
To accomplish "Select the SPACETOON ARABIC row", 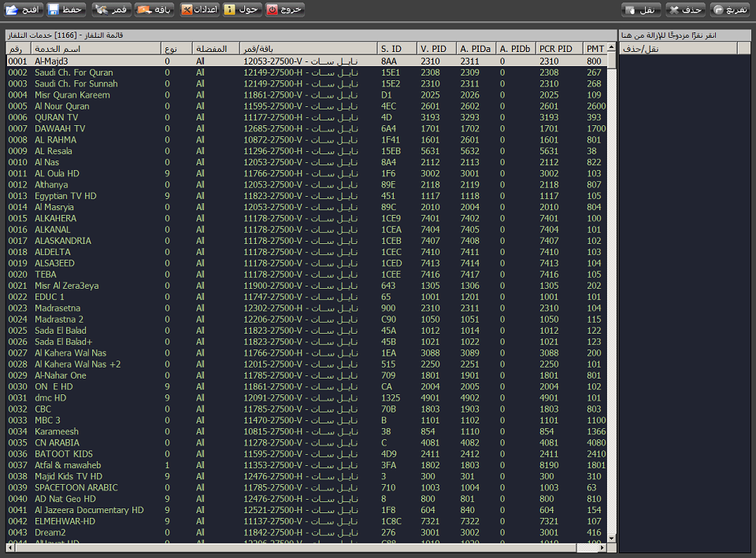I will pyautogui.click(x=306, y=488).
